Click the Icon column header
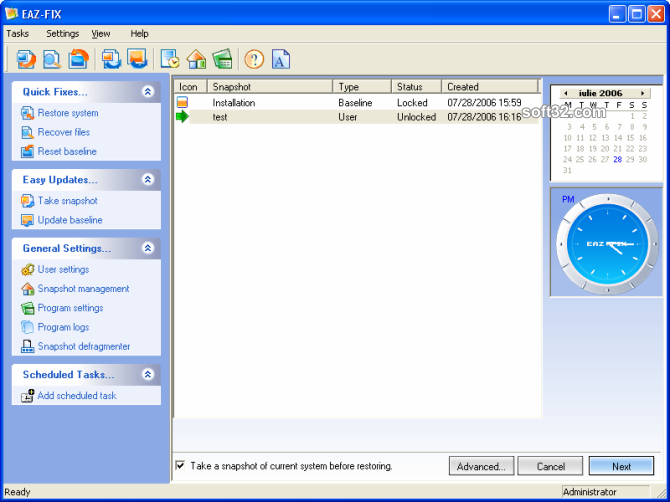670x502 pixels. click(x=191, y=86)
